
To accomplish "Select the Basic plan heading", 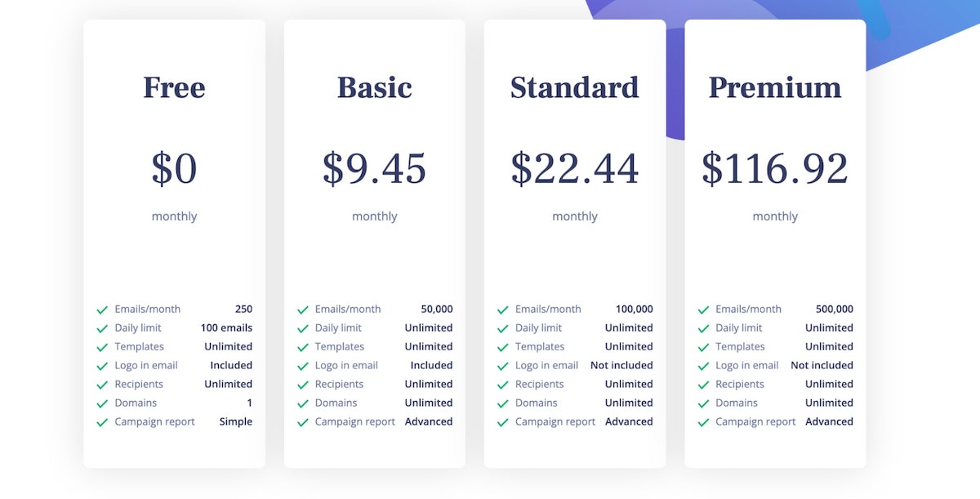I will (374, 87).
